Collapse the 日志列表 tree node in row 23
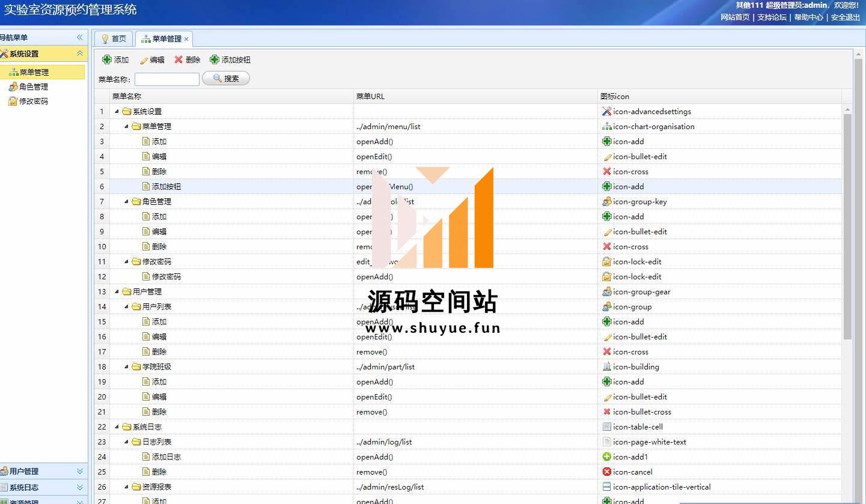Image resolution: width=866 pixels, height=504 pixels. 126,442
